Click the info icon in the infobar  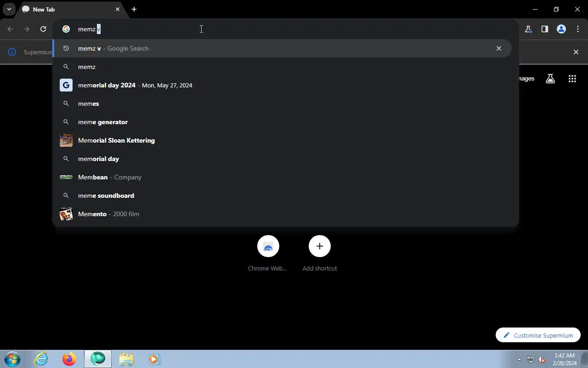tap(12, 52)
